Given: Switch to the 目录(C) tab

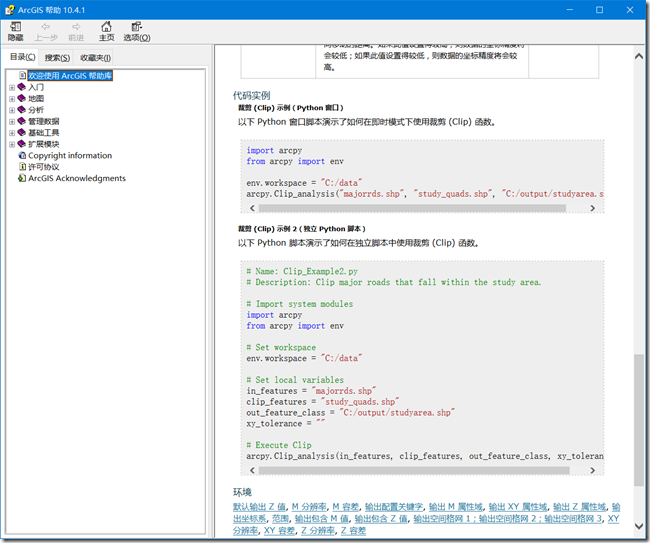Looking at the screenshot, I should (x=22, y=57).
